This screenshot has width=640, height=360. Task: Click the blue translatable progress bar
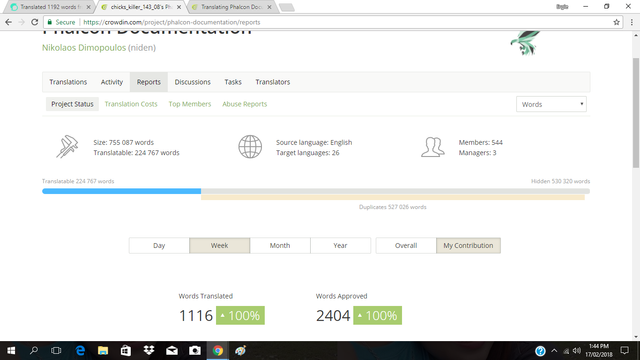(x=121, y=191)
